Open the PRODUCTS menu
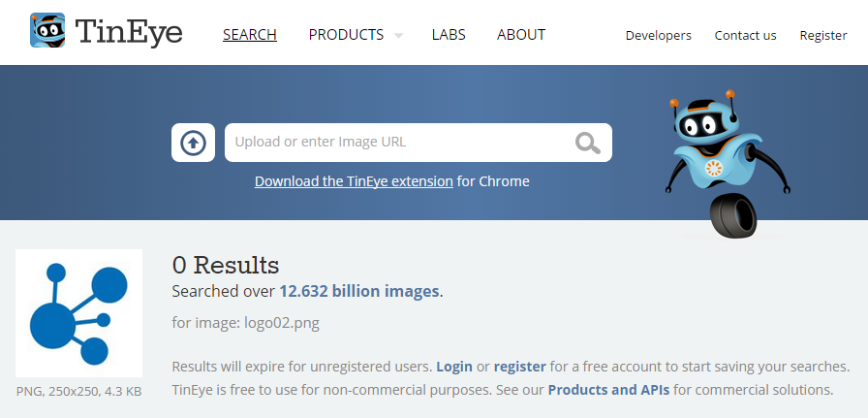868x418 pixels. [346, 35]
